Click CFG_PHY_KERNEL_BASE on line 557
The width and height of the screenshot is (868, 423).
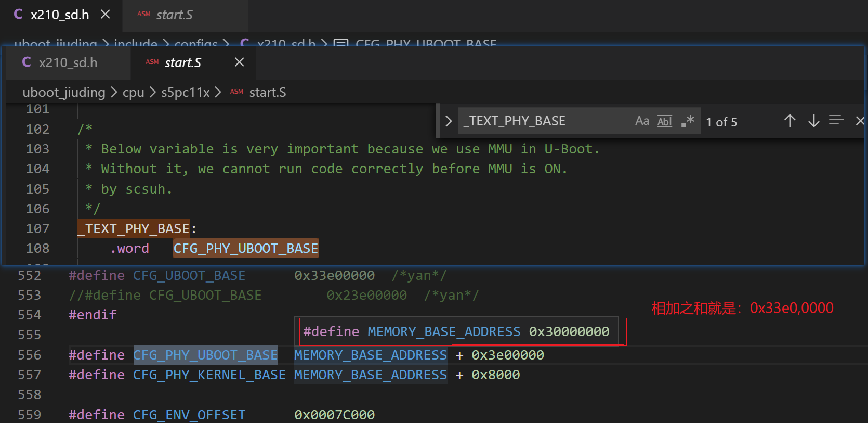(209, 375)
